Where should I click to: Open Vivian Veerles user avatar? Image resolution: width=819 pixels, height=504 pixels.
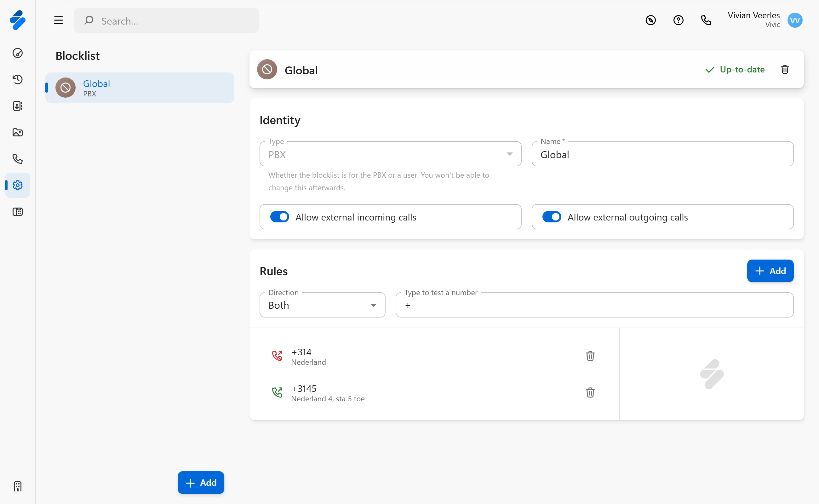point(795,20)
